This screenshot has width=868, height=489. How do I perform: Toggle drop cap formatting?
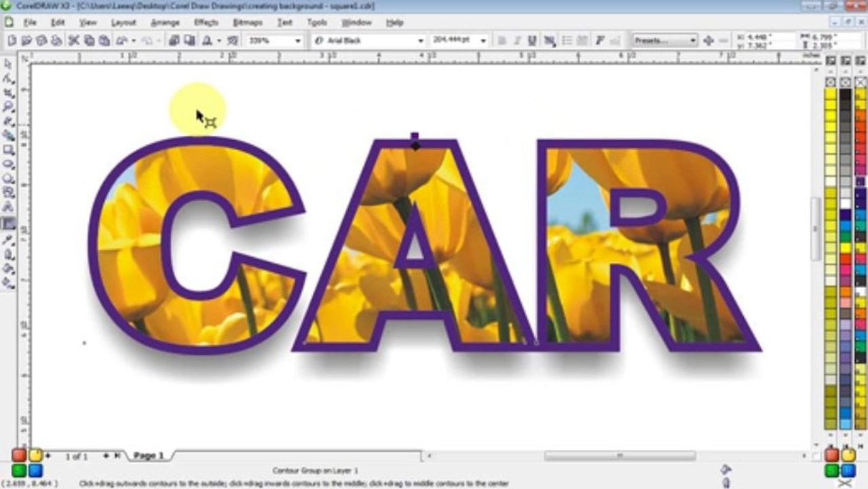click(x=582, y=41)
